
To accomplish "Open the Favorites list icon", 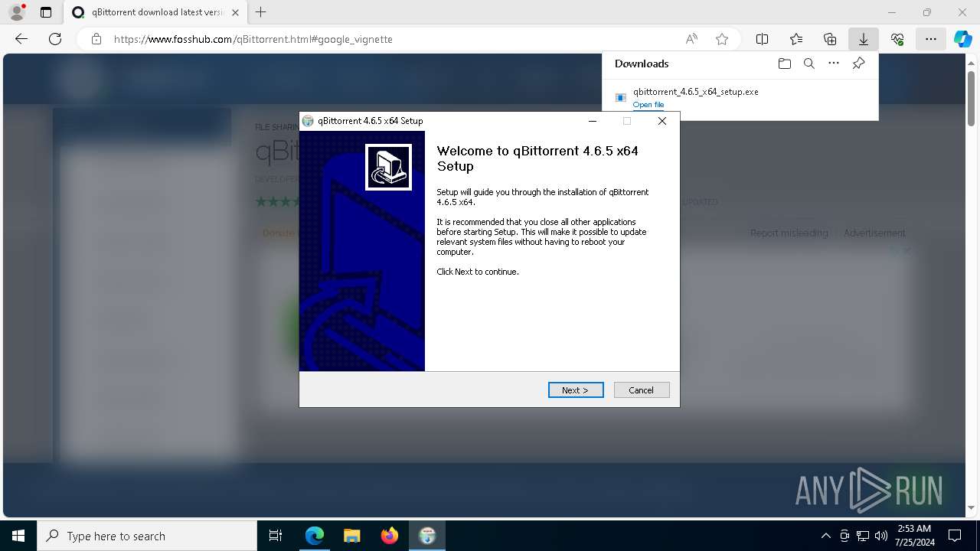I will [x=796, y=39].
